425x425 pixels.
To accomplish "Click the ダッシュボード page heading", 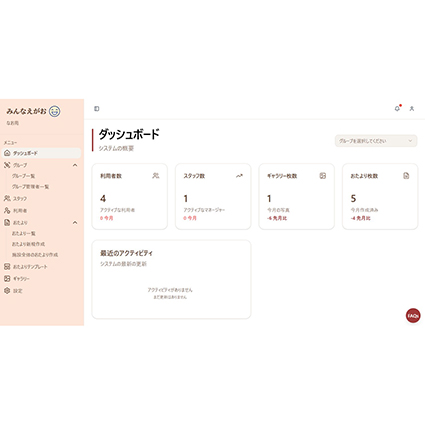I will point(129,134).
